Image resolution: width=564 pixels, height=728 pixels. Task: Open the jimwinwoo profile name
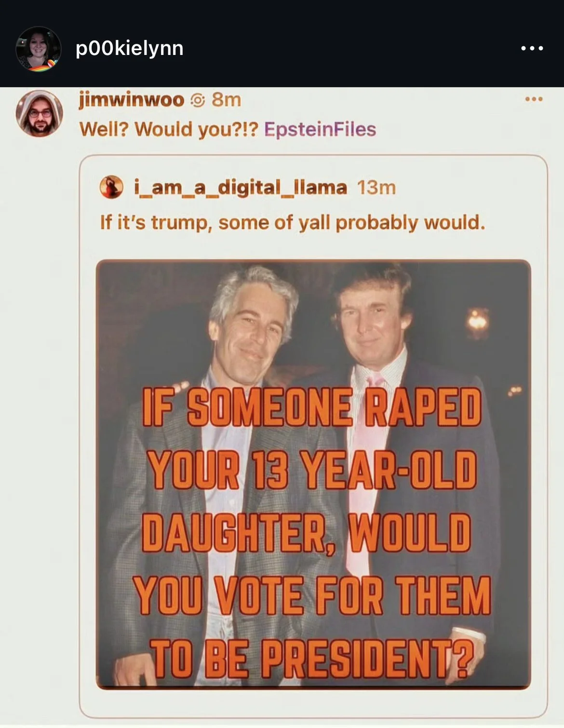pyautogui.click(x=131, y=100)
